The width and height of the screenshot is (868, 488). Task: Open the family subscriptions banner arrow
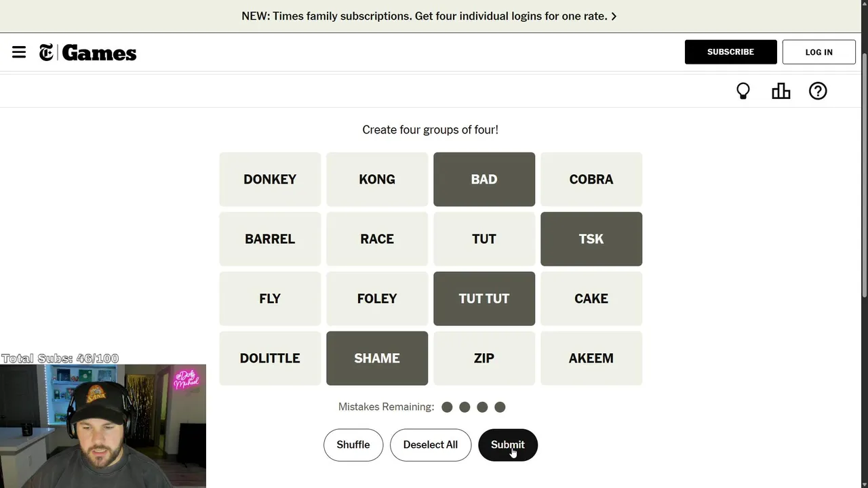pos(614,16)
